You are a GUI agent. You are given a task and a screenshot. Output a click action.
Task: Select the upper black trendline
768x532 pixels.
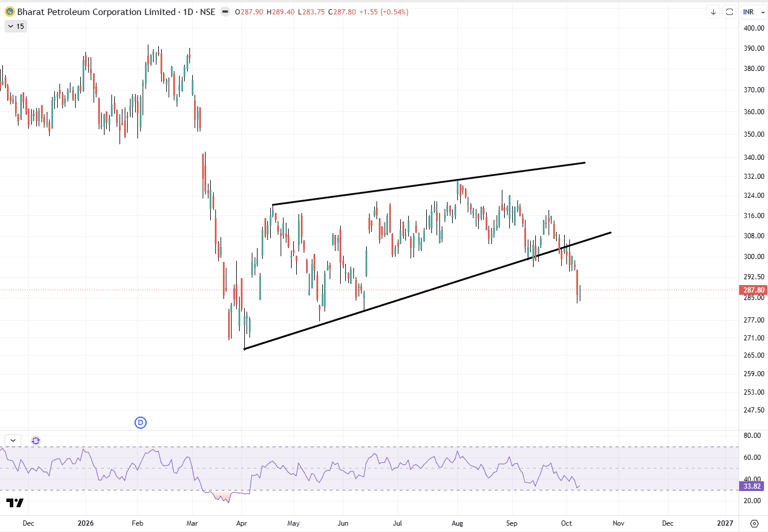[428, 183]
